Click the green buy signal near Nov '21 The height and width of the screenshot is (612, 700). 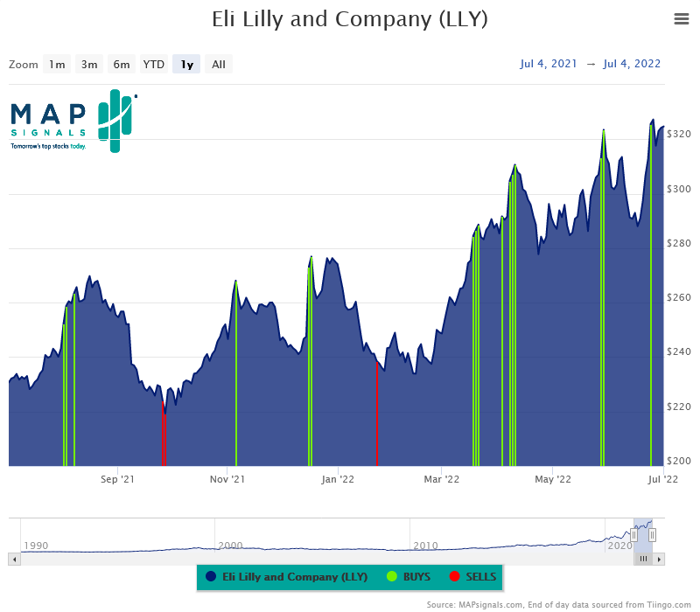(x=236, y=373)
